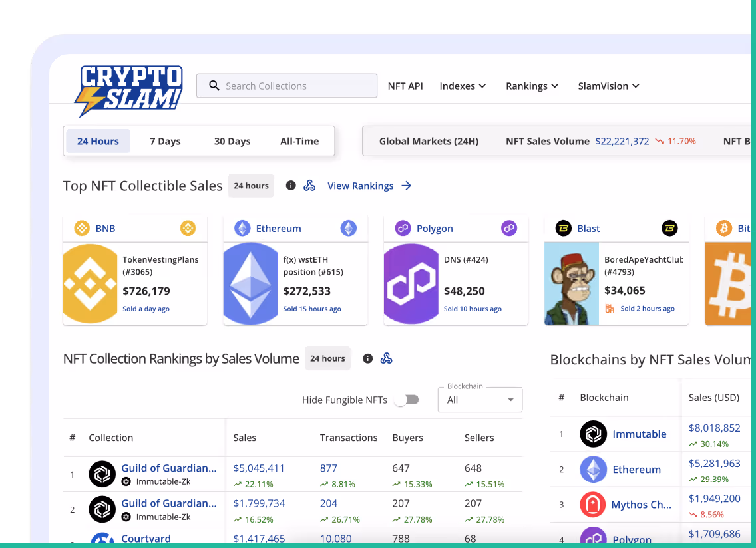Switch to All-Time tab
The image size is (756, 548).
click(x=299, y=141)
